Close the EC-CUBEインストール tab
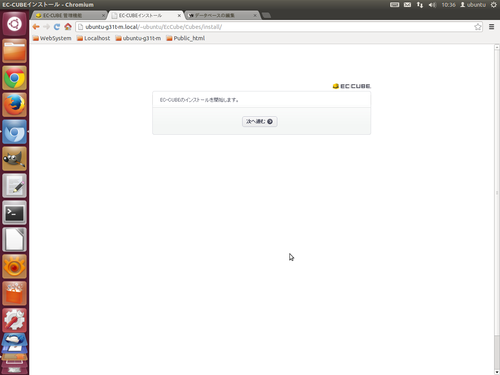Image resolution: width=500 pixels, height=375 pixels. click(x=179, y=15)
